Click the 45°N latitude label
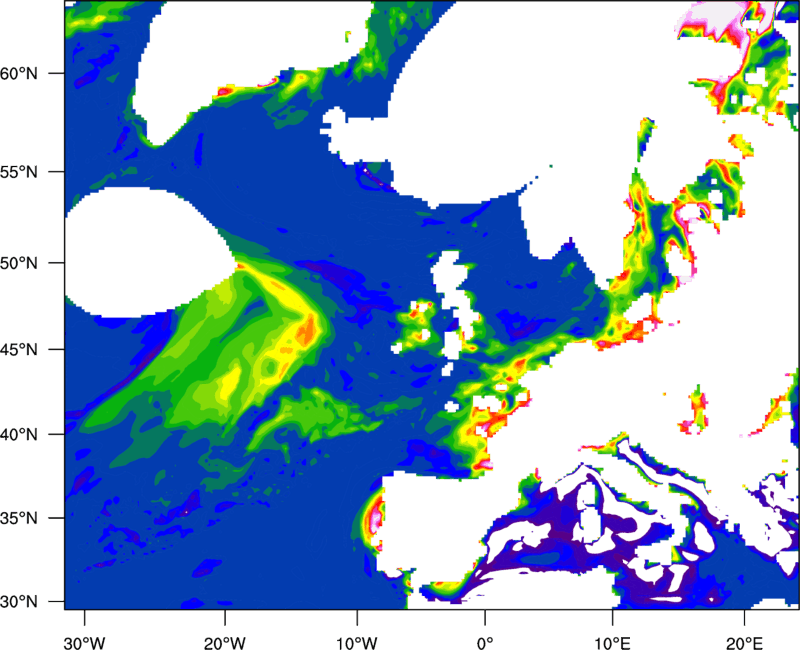Viewport: 800px width, 650px height. [x=19, y=349]
